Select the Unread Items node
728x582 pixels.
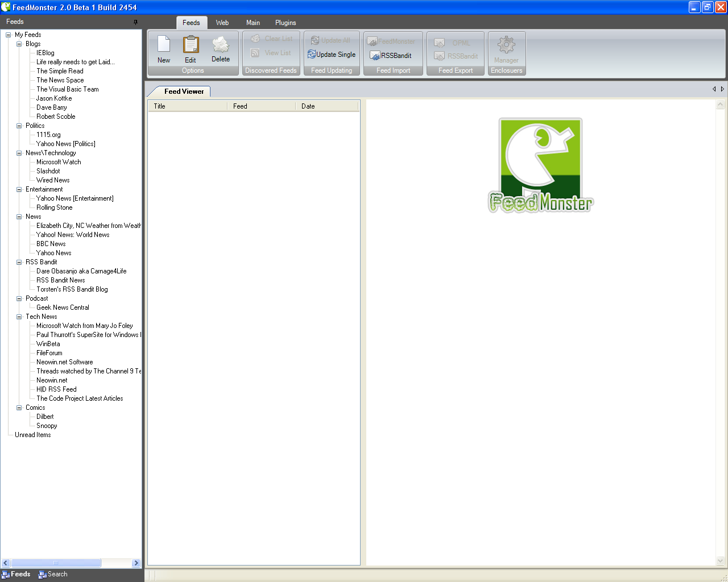pyautogui.click(x=32, y=435)
